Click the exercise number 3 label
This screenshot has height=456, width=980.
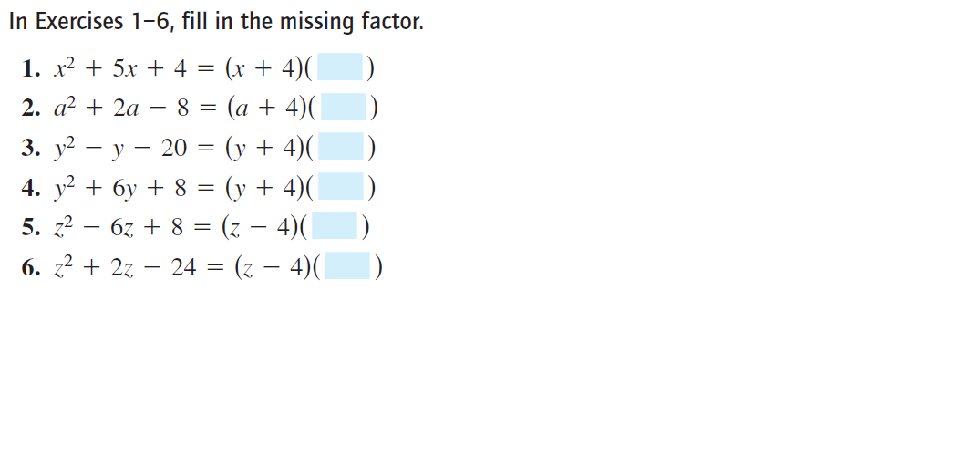pos(30,149)
